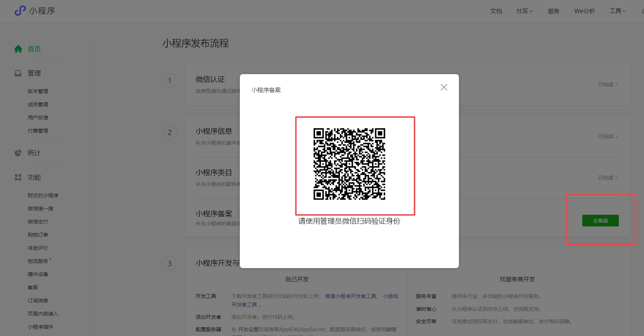Open the 统计 sidebar section
The height and width of the screenshot is (336, 644).
pos(34,153)
